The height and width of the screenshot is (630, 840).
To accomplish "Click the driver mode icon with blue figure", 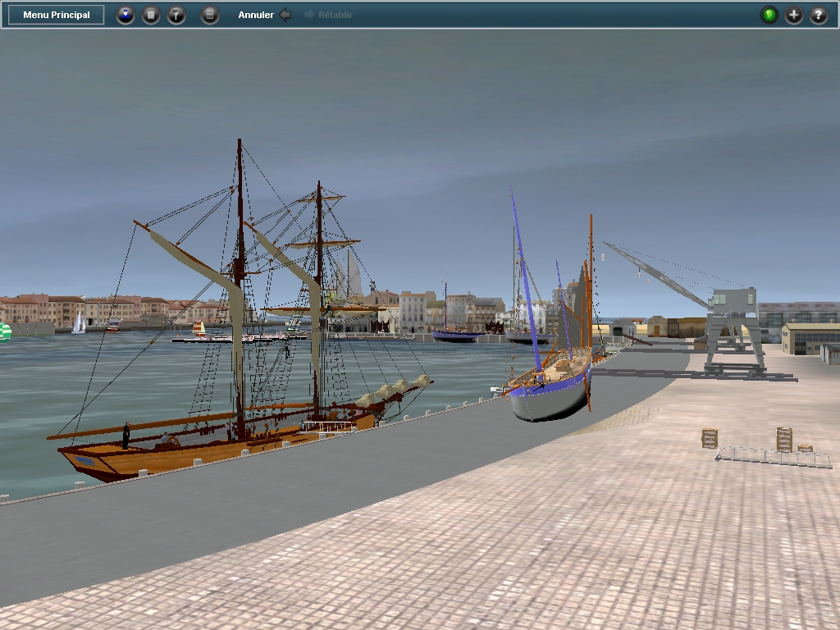I will point(126,15).
